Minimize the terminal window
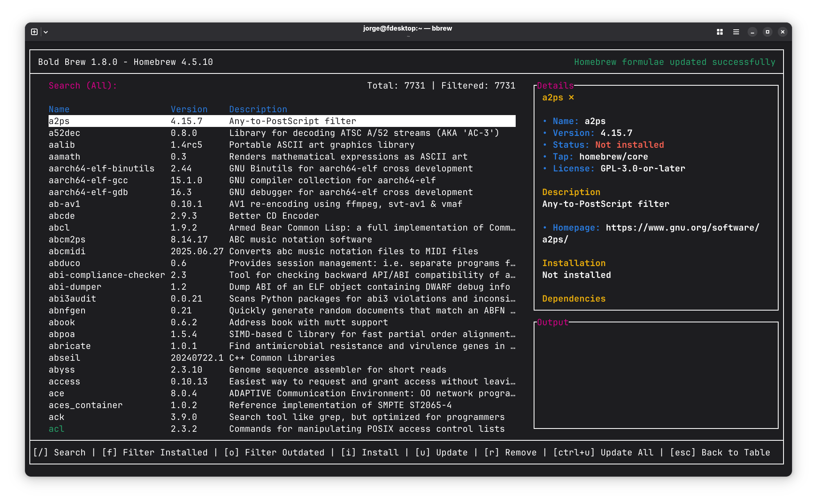The height and width of the screenshot is (504, 817). pyautogui.click(x=752, y=32)
